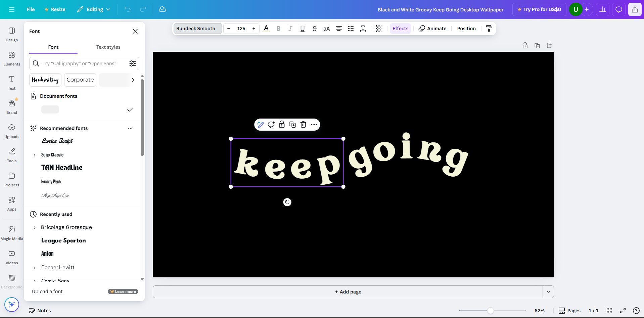Open the Add page dropdown chevron
This screenshot has height=318, width=644.
(x=548, y=292)
